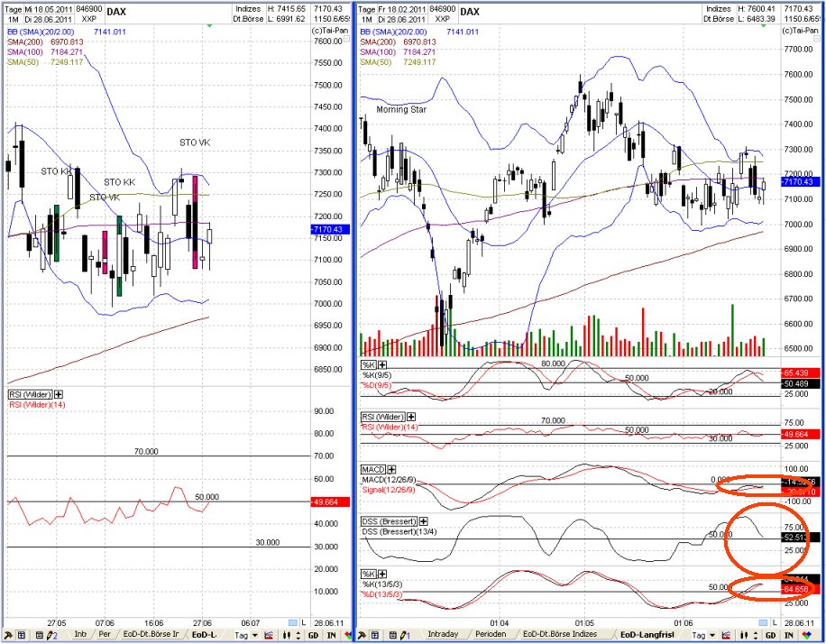The height and width of the screenshot is (644, 826).
Task: Click the highlighted 7170.43 price label on axis
Action: pyautogui.click(x=797, y=180)
